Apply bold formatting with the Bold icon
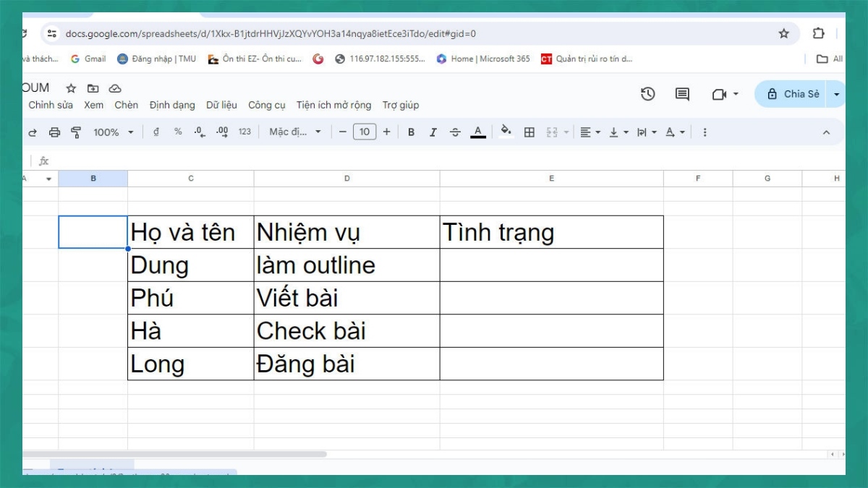 [x=411, y=132]
